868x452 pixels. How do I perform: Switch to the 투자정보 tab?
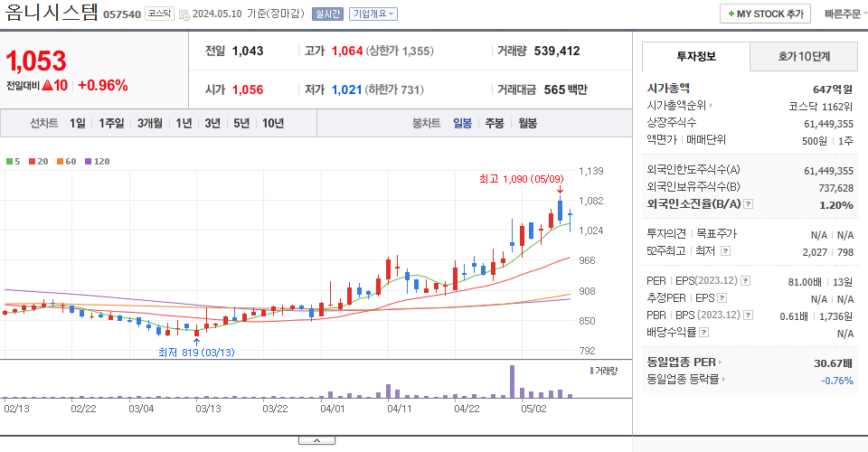696,56
